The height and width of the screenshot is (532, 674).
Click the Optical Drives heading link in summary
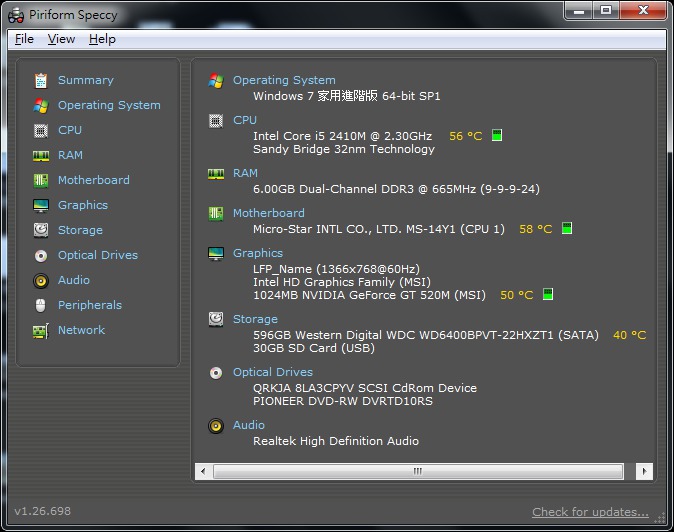[x=273, y=372]
